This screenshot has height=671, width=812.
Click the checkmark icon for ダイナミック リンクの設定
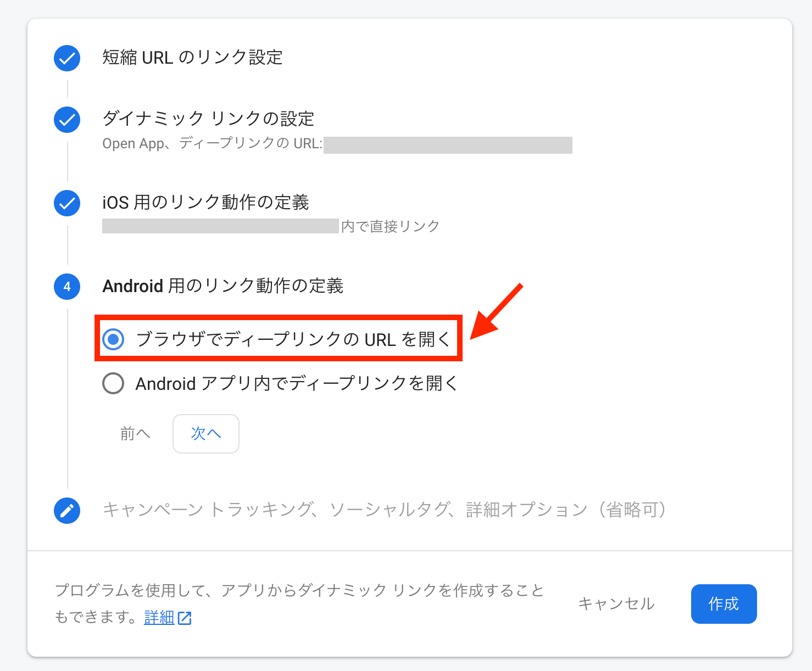click(x=67, y=120)
